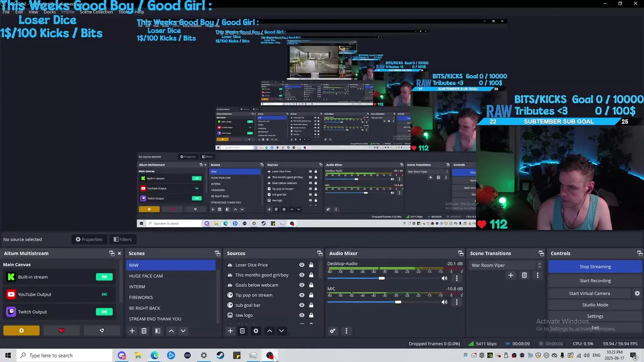The width and height of the screenshot is (644, 362).
Task: Click the Windows search box
Action: click(x=64, y=355)
